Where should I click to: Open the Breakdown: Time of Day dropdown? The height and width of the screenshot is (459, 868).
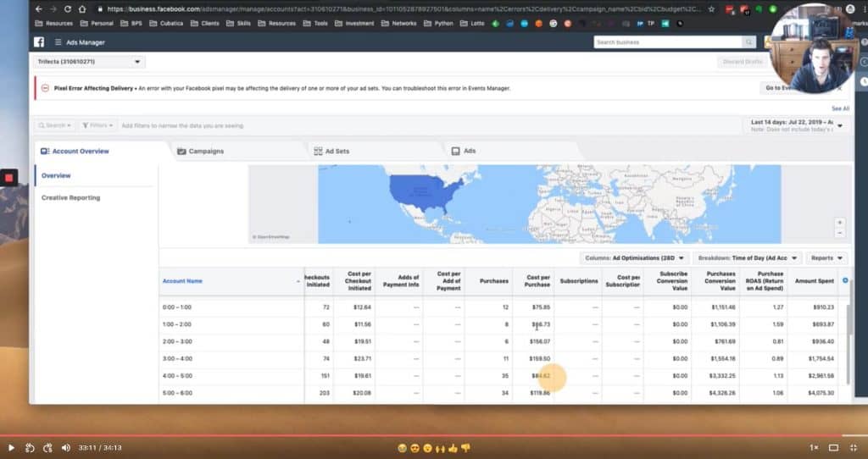tap(746, 257)
